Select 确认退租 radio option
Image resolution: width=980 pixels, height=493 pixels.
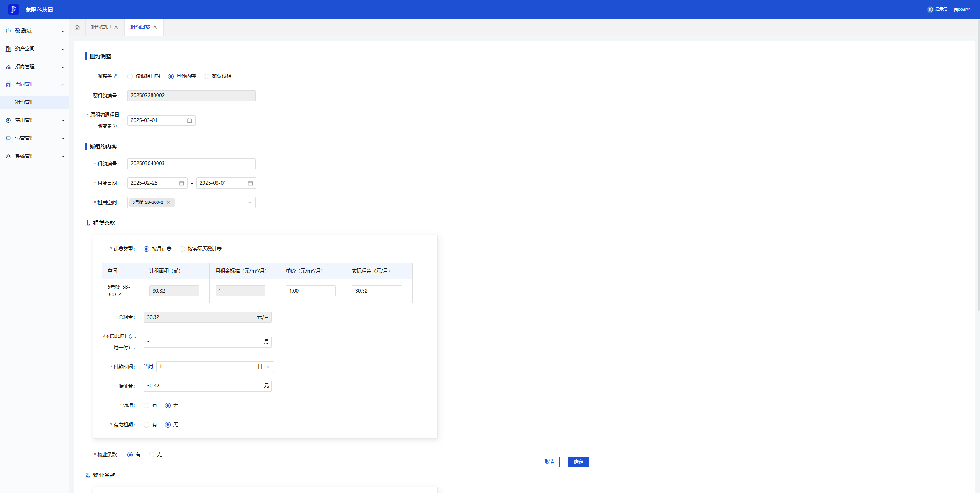pyautogui.click(x=207, y=76)
